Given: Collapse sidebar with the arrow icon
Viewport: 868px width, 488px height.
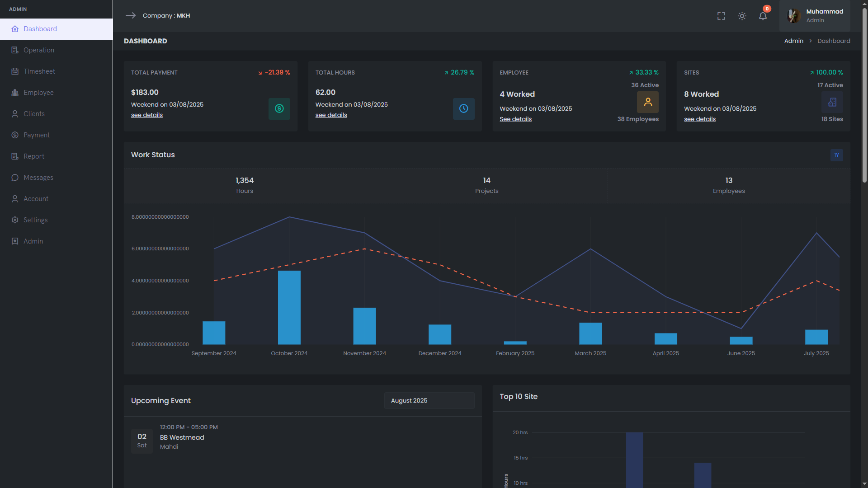Looking at the screenshot, I should [x=131, y=15].
